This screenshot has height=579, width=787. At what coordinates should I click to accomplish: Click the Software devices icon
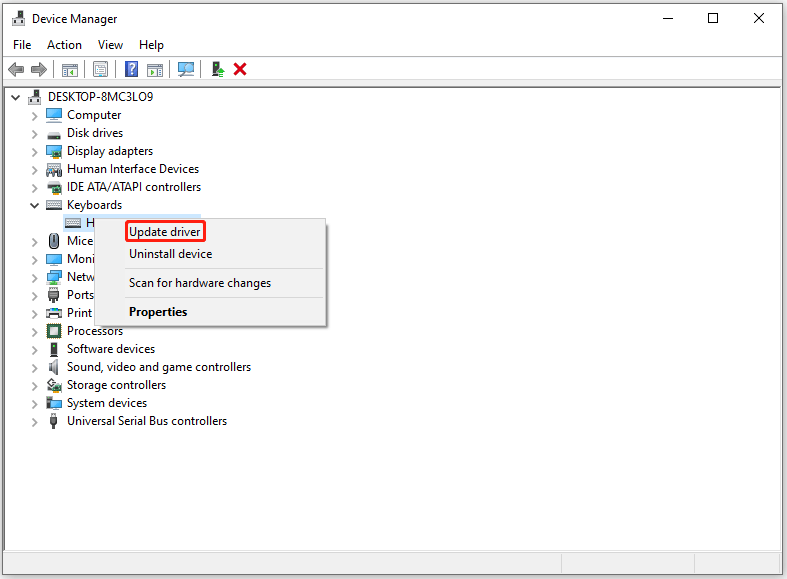(54, 349)
